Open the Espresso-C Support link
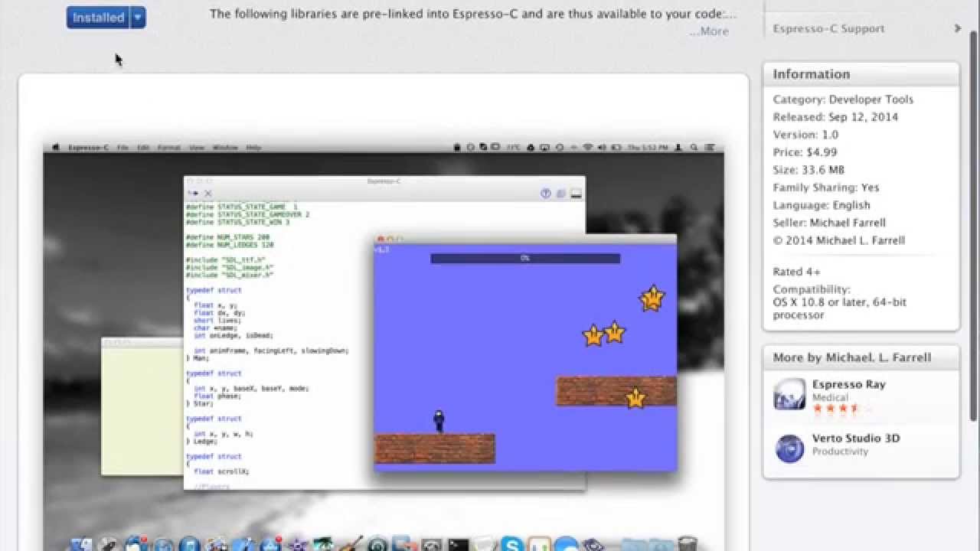980x551 pixels. tap(828, 28)
